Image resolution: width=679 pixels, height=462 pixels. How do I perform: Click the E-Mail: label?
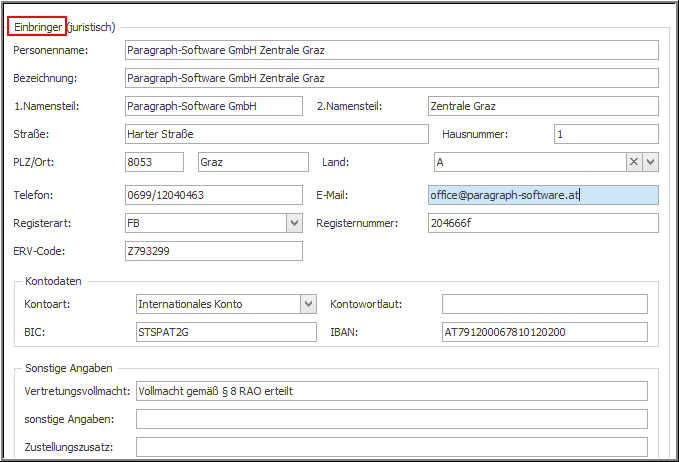[332, 195]
